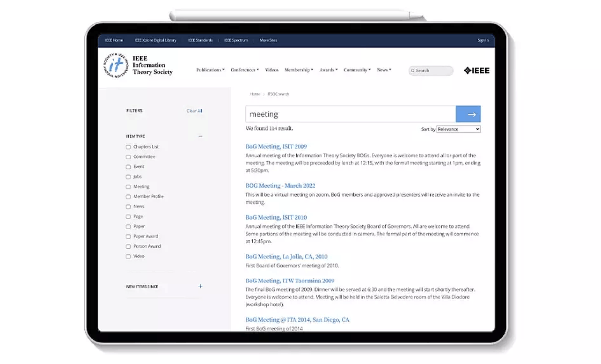Go to Videos in the main navigation
Image resolution: width=601 pixels, height=364 pixels.
point(272,70)
